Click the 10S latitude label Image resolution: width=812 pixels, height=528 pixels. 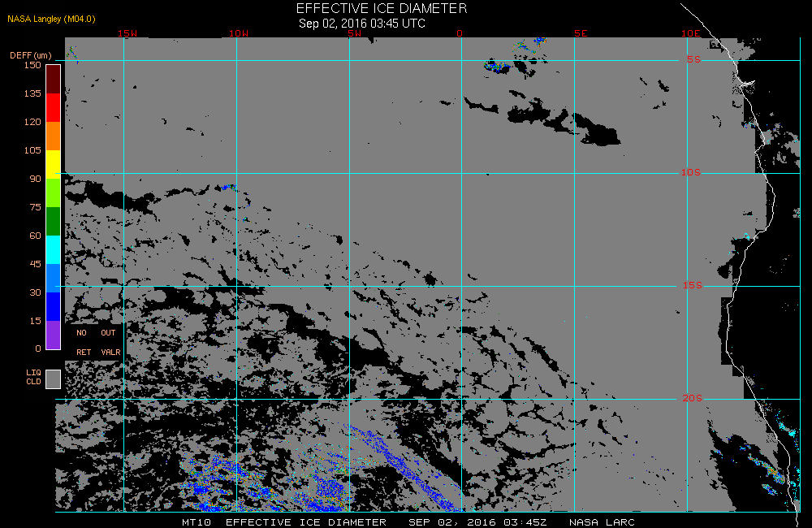tap(691, 172)
